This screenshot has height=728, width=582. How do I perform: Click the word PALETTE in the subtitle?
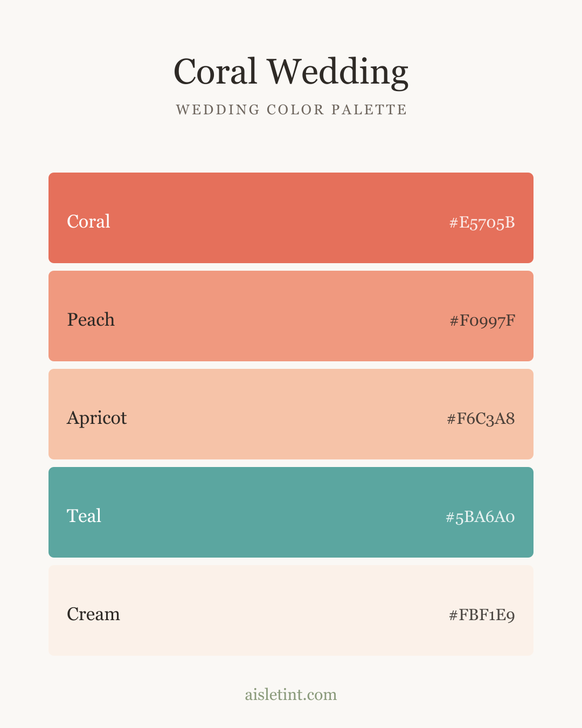pyautogui.click(x=369, y=109)
